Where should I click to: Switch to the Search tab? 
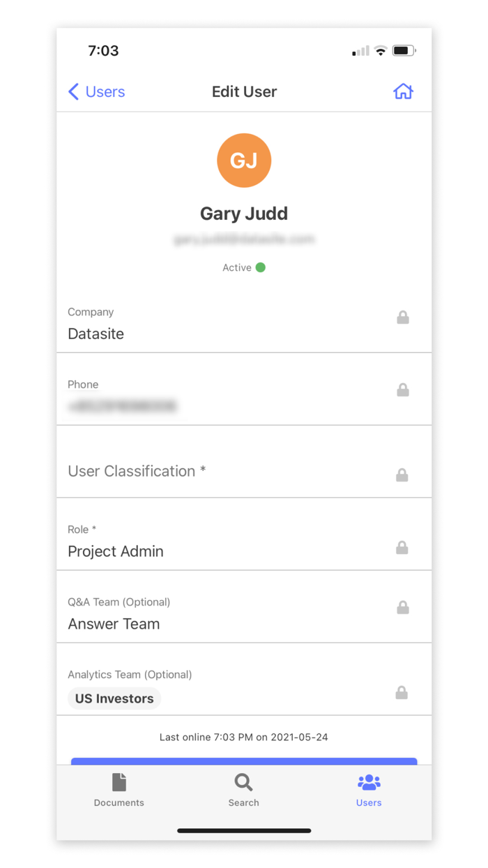pos(243,790)
